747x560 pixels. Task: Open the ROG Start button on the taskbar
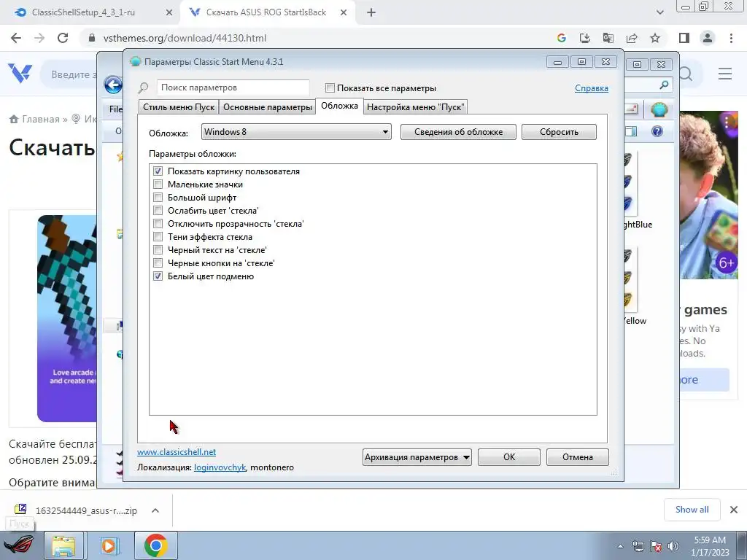tap(19, 545)
